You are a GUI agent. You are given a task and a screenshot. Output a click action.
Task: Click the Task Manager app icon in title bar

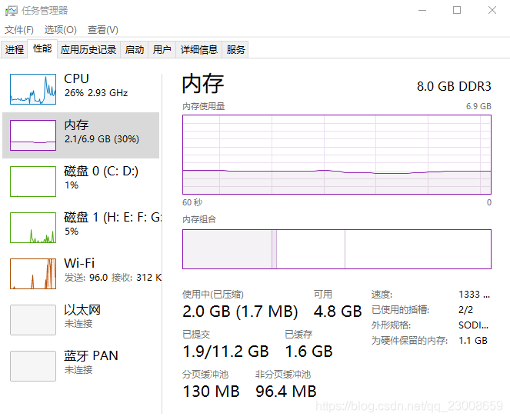coord(11,11)
